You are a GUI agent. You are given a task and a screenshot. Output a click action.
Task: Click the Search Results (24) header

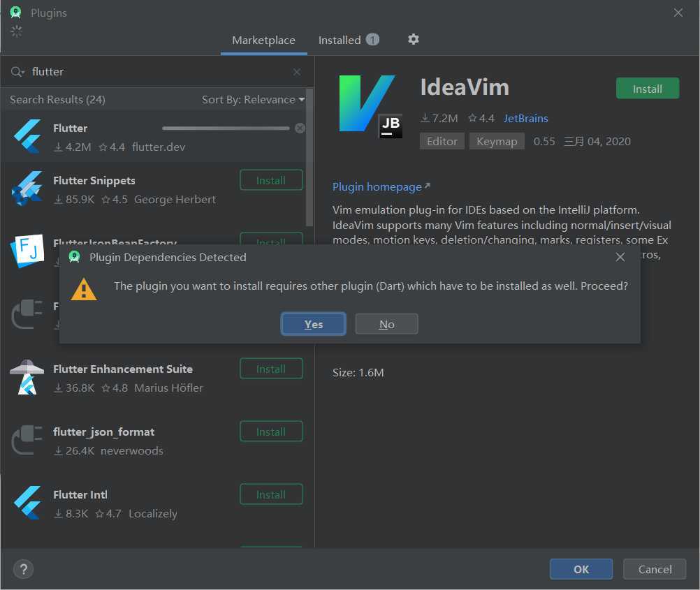[x=57, y=100]
